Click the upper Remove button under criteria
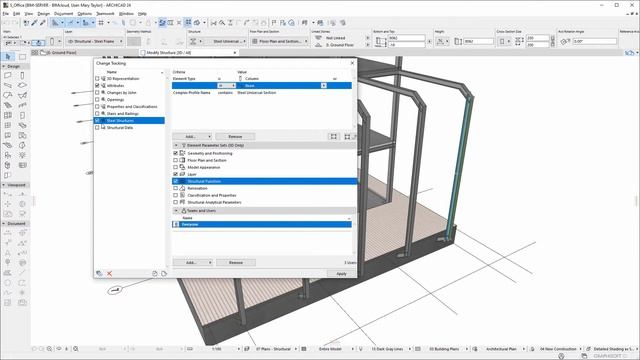Screen dimensions: 640x360 pyautogui.click(x=235, y=137)
